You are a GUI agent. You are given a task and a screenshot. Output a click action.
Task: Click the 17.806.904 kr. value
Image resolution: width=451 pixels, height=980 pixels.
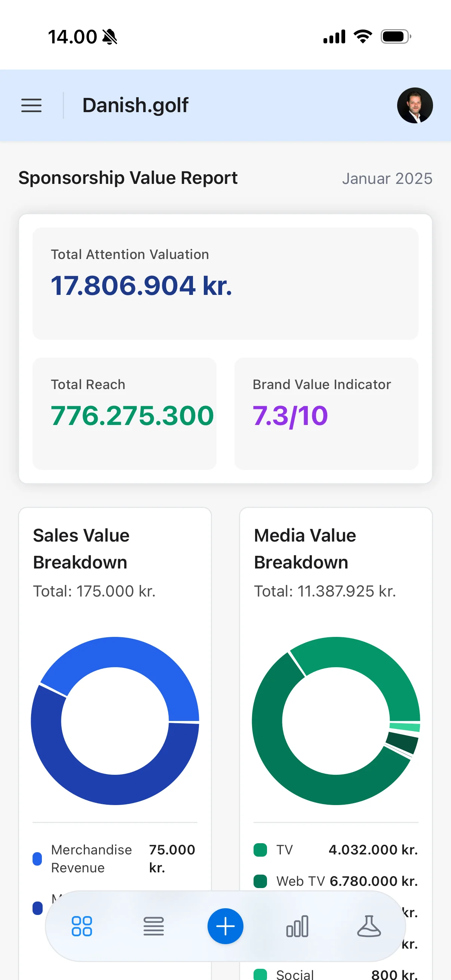click(141, 286)
